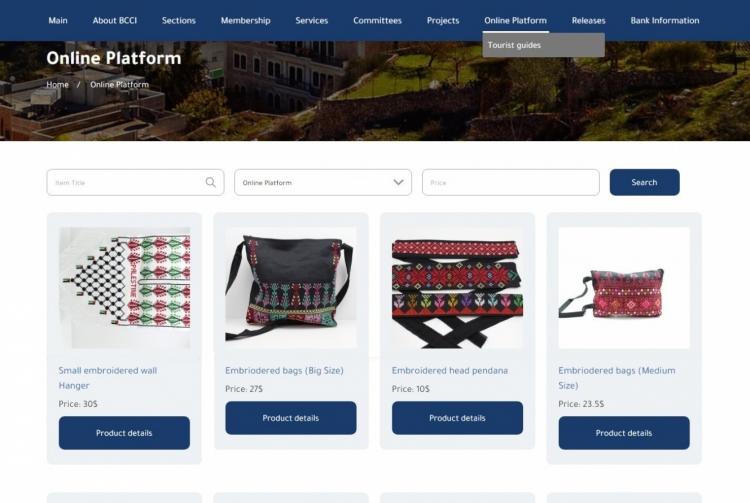Open the Embroidered head pendana title link
The width and height of the screenshot is (750, 503).
(x=450, y=371)
